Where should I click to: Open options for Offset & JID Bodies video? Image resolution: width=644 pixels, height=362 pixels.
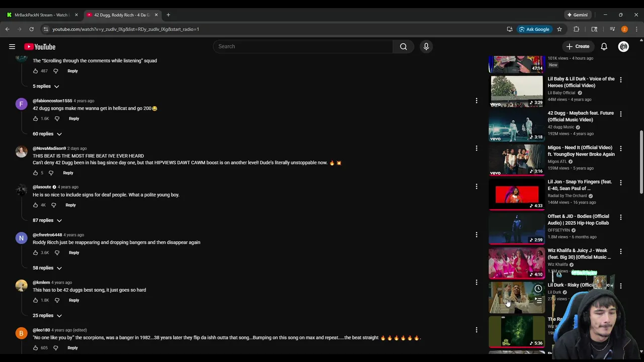tap(620, 217)
